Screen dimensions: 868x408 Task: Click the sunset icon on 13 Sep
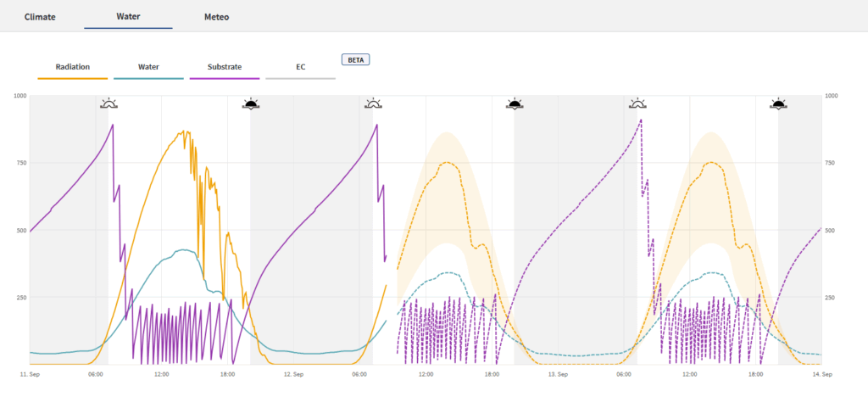tap(779, 104)
